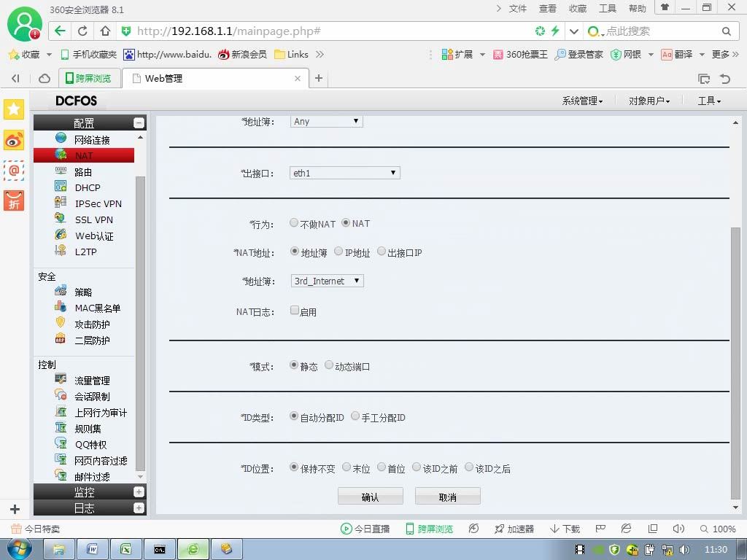747x560 pixels.
Task: Open the Weibo icon in browser sidebar
Action: tap(14, 141)
